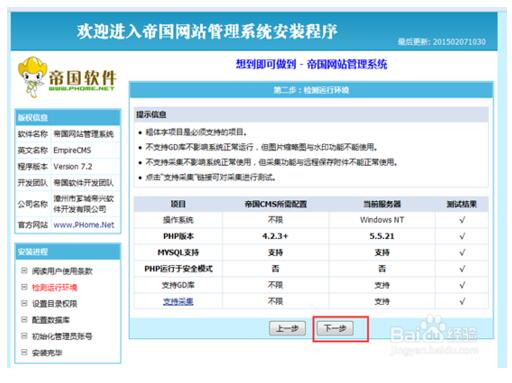This screenshot has height=383, width=512.
Task: Click the PHP版本 row label
Action: pos(178,236)
